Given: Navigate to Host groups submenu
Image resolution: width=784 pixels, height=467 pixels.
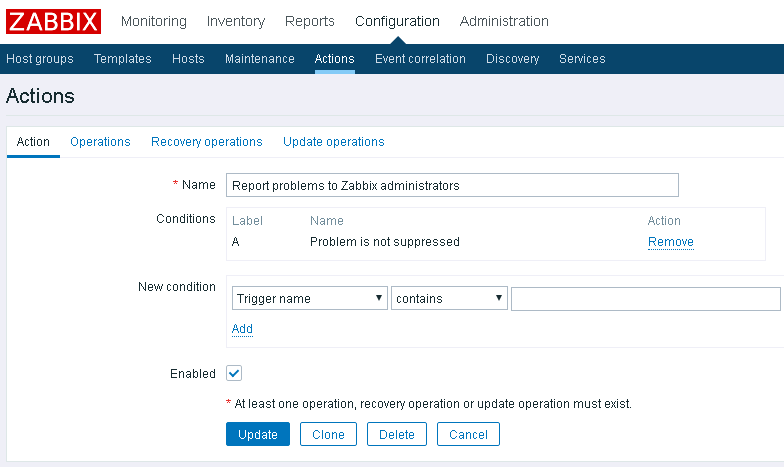Looking at the screenshot, I should click(x=40, y=59).
